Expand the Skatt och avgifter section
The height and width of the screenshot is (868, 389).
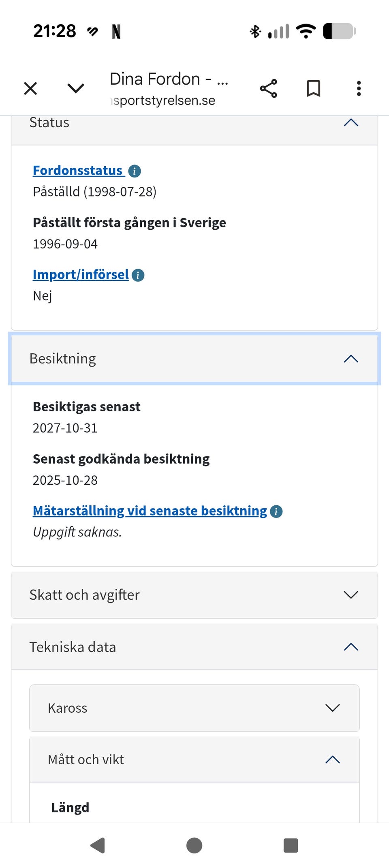click(351, 595)
